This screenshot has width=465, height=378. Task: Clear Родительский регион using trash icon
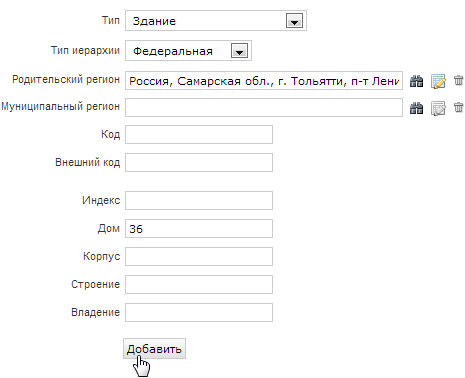[458, 80]
